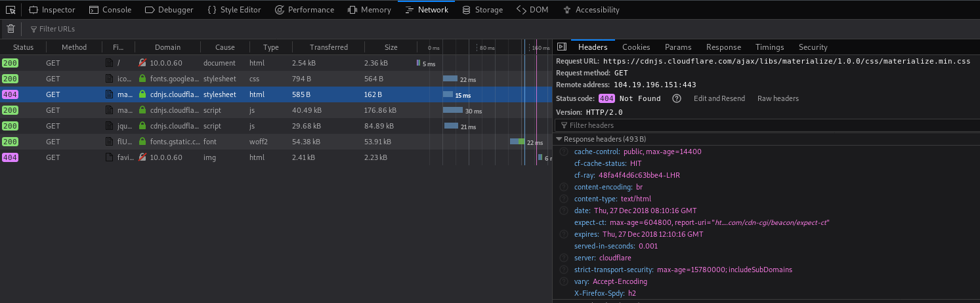Open the Style Editor panel
Screen dimensions: 980x303
point(234,10)
